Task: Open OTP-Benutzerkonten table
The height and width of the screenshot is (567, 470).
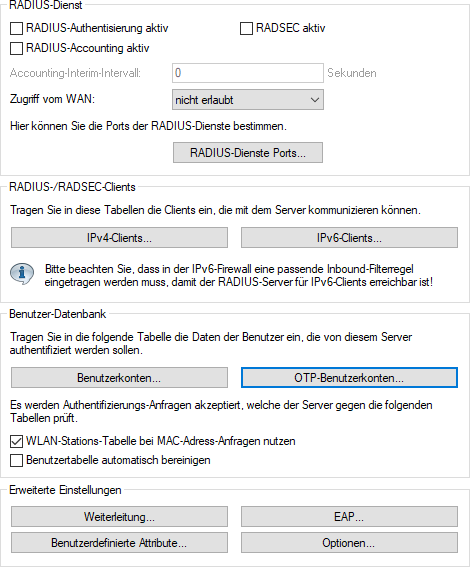Action: tap(349, 378)
